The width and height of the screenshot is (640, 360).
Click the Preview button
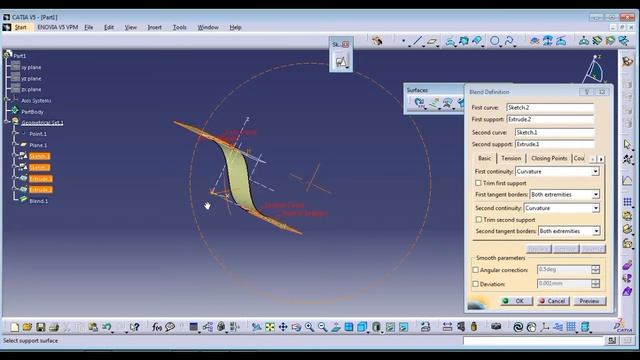coord(589,301)
